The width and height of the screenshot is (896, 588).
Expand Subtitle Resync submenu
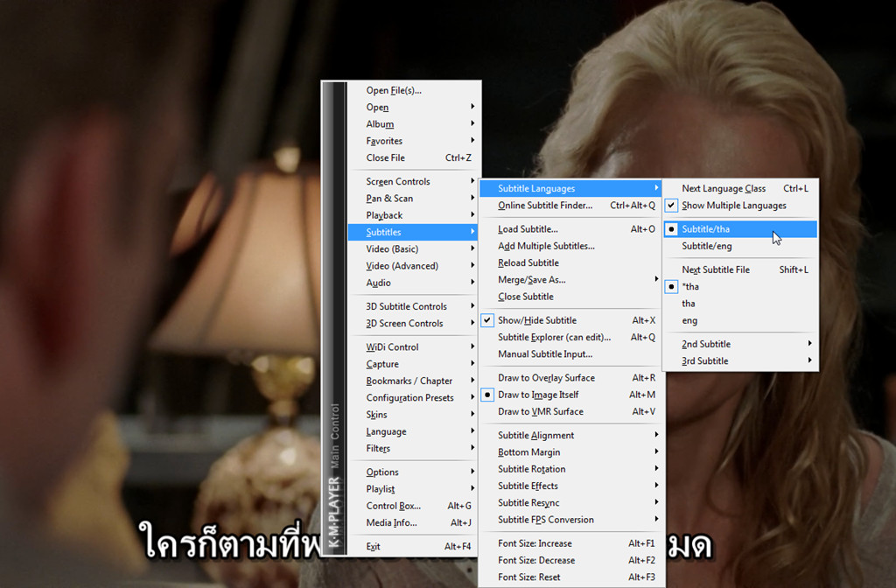[570, 503]
